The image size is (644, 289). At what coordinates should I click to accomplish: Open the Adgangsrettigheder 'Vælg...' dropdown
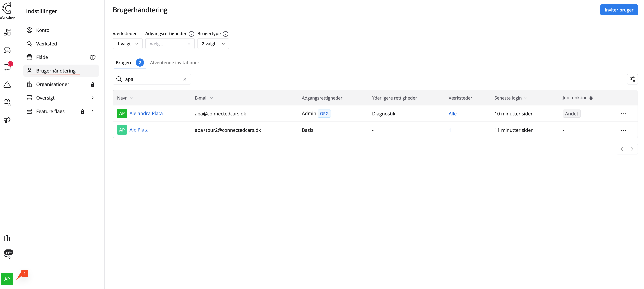[x=170, y=44]
